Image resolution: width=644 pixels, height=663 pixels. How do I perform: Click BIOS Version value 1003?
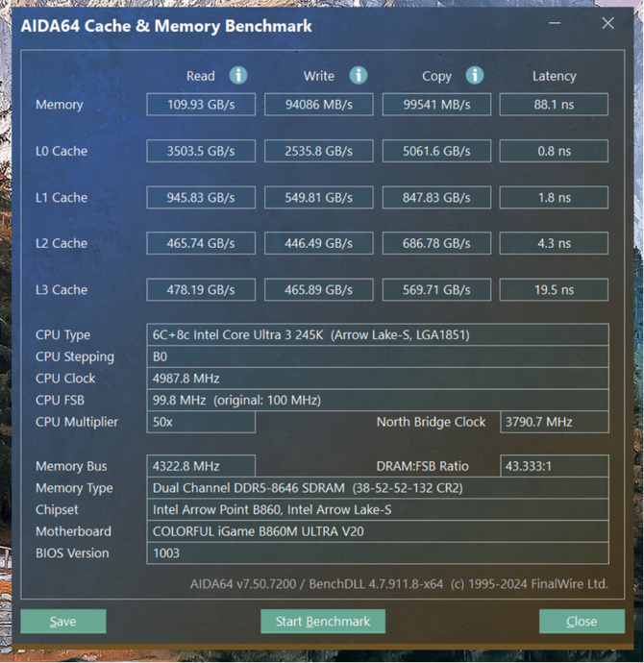pos(378,553)
